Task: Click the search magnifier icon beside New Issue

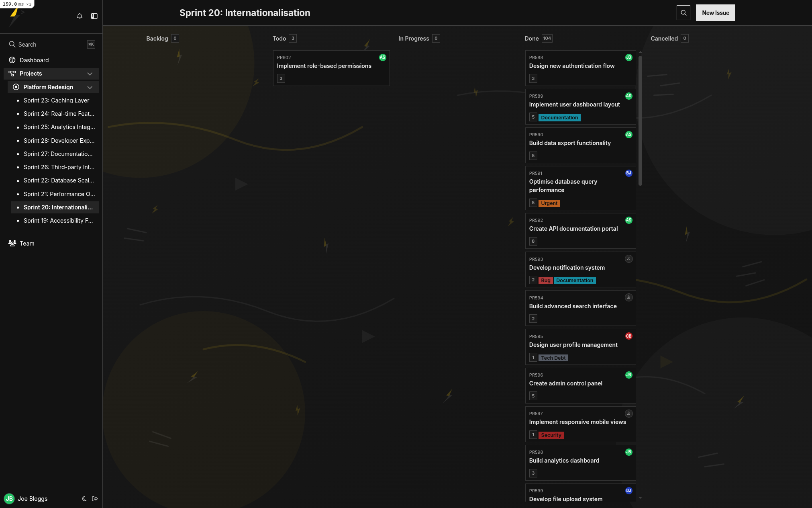Action: coord(683,13)
